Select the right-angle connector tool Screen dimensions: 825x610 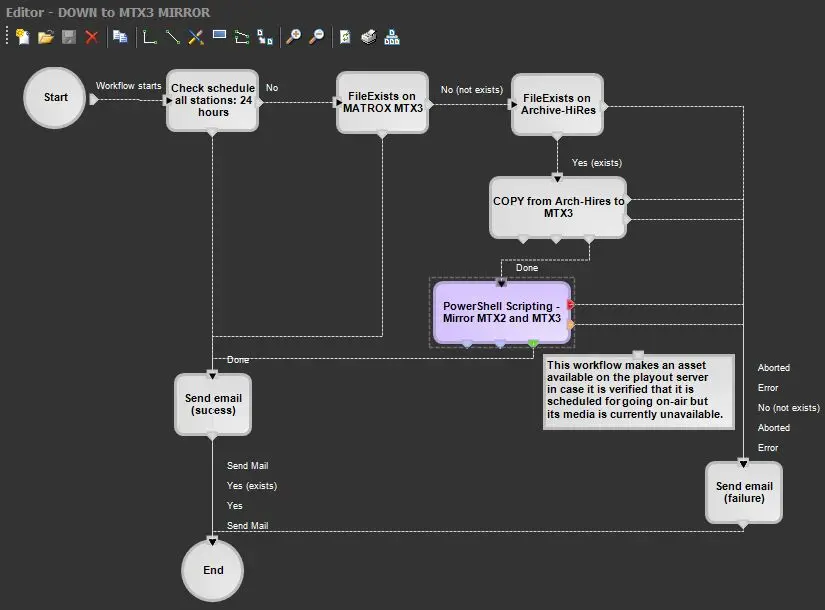point(150,37)
